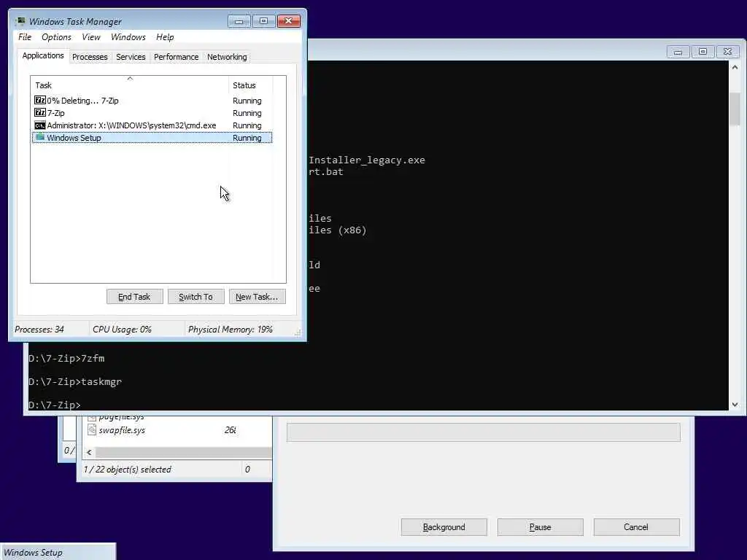Viewport: 747px width, 560px height.
Task: Switch to the Services tab
Action: pos(131,57)
